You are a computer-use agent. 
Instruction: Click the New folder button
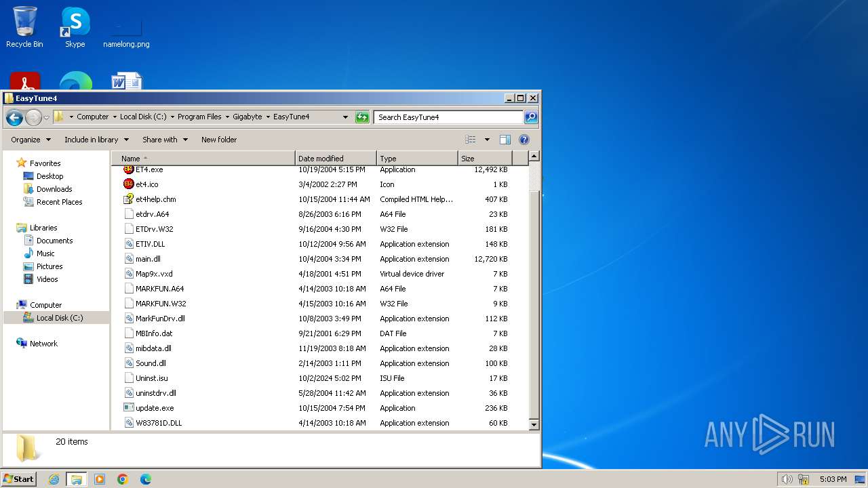coord(219,140)
